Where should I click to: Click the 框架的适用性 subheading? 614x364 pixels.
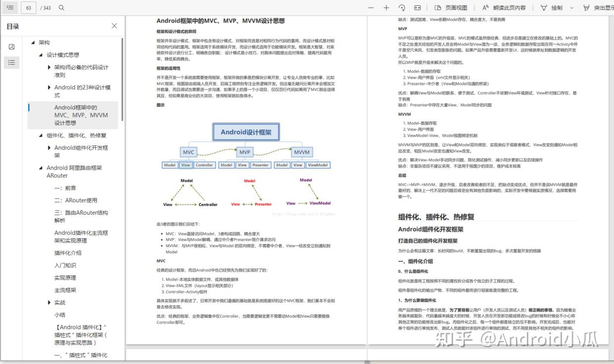[168, 68]
